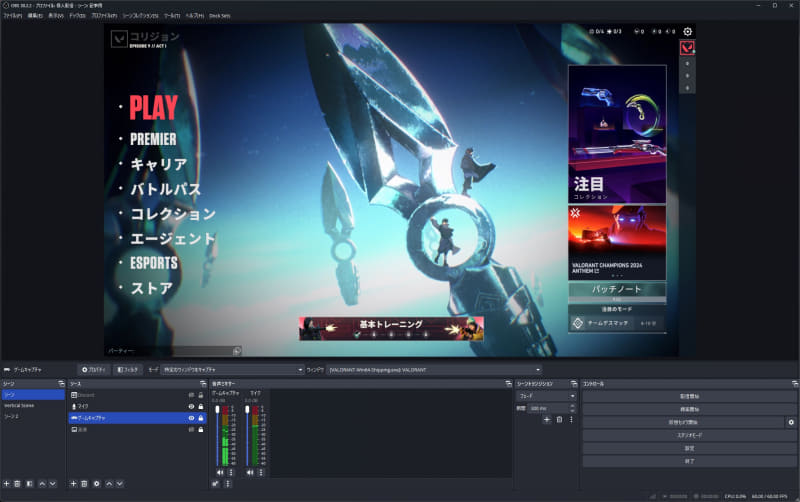Click the マイク volume fader
Viewport: 800px width, 502px height.
click(247, 410)
